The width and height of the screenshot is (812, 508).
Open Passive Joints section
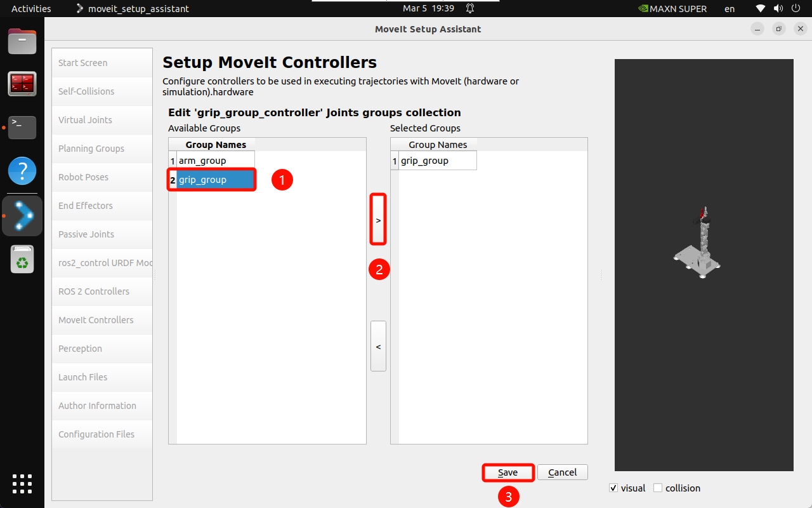point(102,234)
